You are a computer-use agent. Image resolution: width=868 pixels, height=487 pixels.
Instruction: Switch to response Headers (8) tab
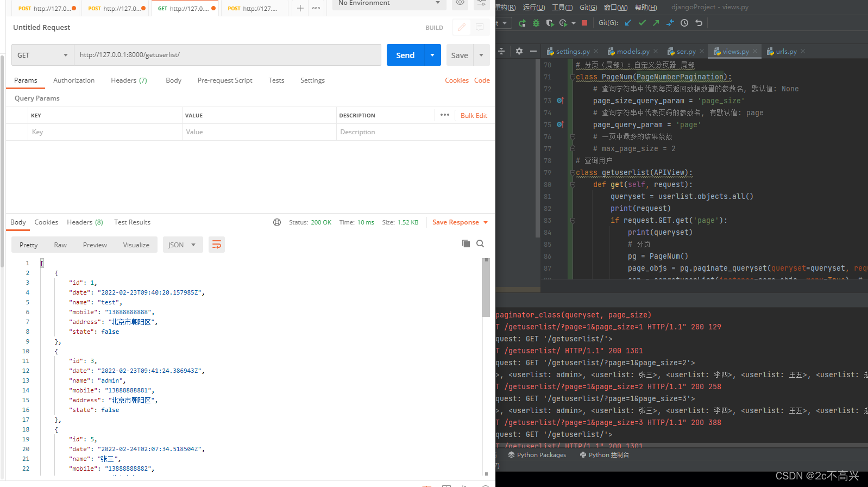85,222
